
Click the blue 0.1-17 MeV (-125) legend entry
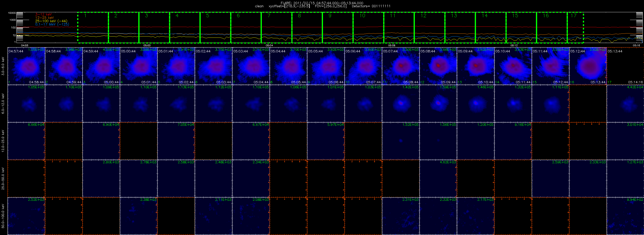click(x=52, y=24)
